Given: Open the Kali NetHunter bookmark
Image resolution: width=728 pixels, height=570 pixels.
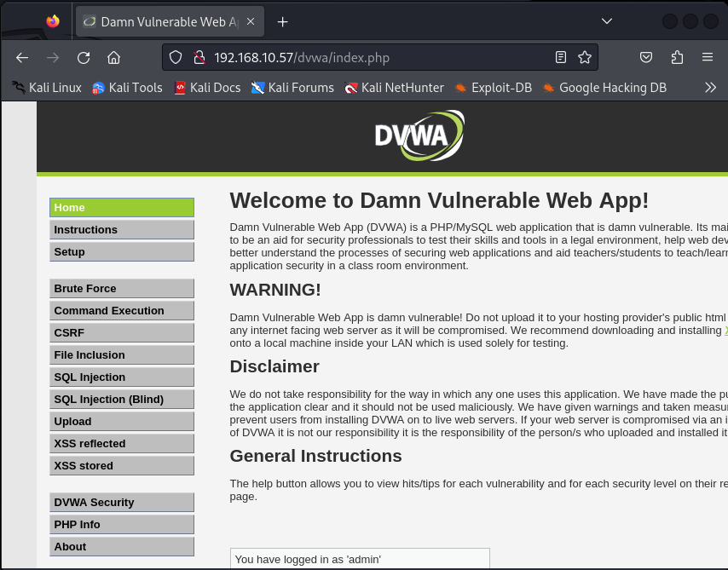Looking at the screenshot, I should (x=394, y=87).
